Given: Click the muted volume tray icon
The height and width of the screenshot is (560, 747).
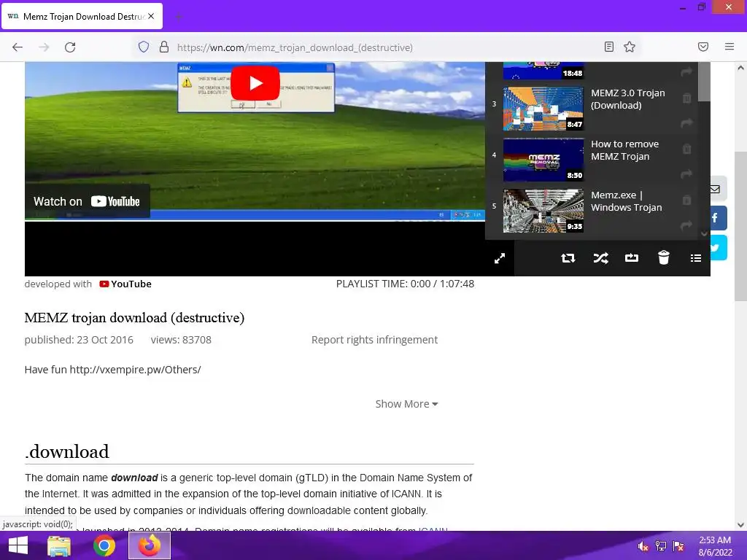Looking at the screenshot, I should [x=643, y=546].
